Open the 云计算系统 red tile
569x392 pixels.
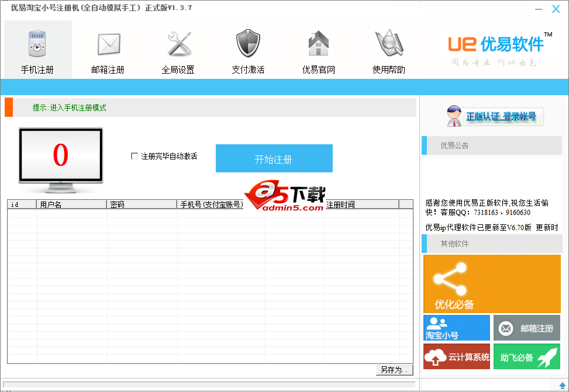tap(457, 356)
